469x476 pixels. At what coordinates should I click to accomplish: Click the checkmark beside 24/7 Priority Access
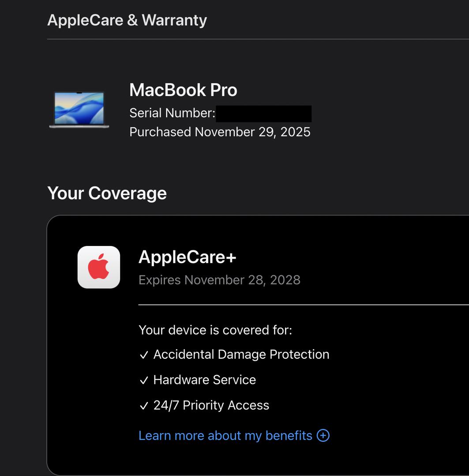[x=144, y=406]
